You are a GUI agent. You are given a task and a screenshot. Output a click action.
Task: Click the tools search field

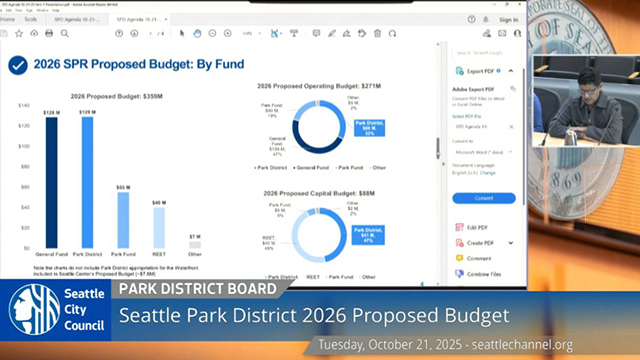(x=487, y=53)
